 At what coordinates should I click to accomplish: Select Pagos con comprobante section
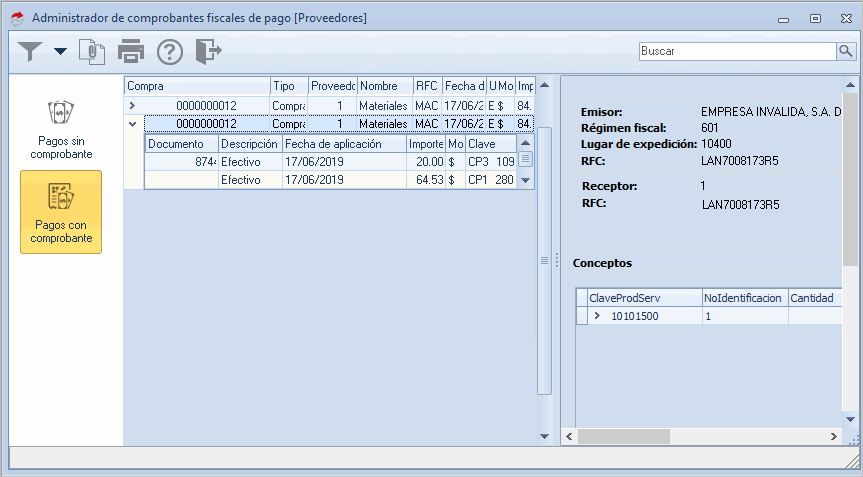(61, 212)
